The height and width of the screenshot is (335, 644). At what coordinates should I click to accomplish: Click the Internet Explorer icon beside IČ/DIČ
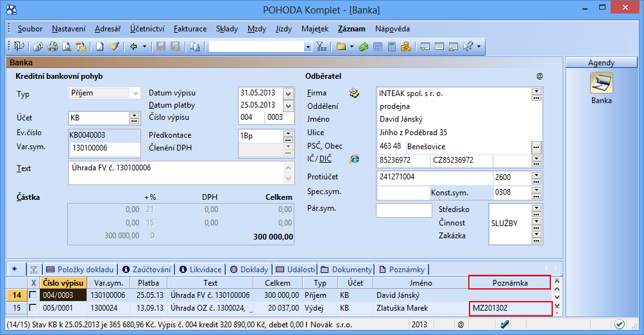click(x=355, y=159)
